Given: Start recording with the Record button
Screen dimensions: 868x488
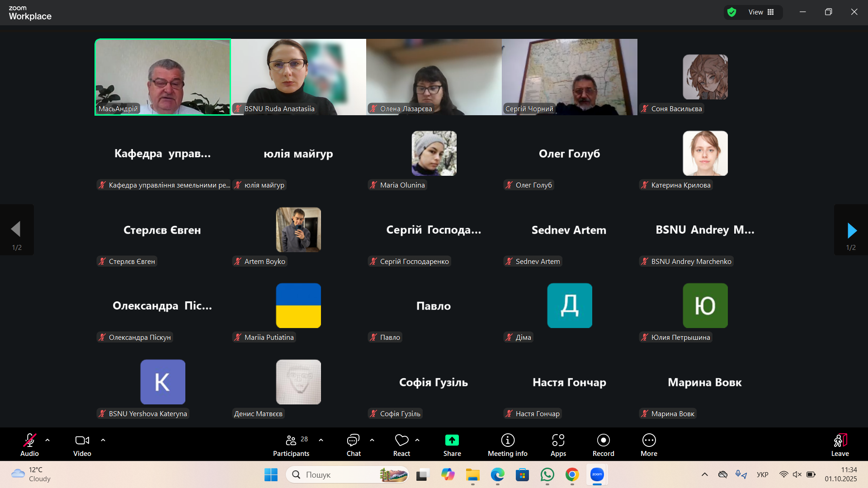Looking at the screenshot, I should click(x=603, y=445).
